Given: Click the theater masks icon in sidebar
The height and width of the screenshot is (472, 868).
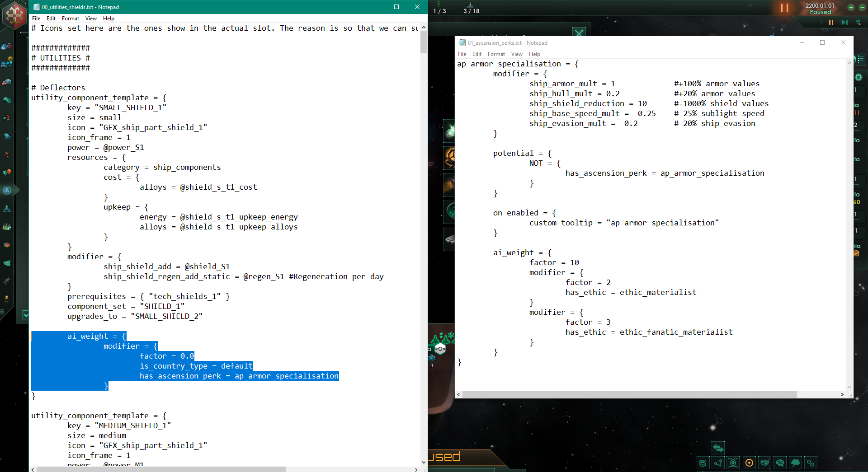Looking at the screenshot, I should (x=7, y=172).
